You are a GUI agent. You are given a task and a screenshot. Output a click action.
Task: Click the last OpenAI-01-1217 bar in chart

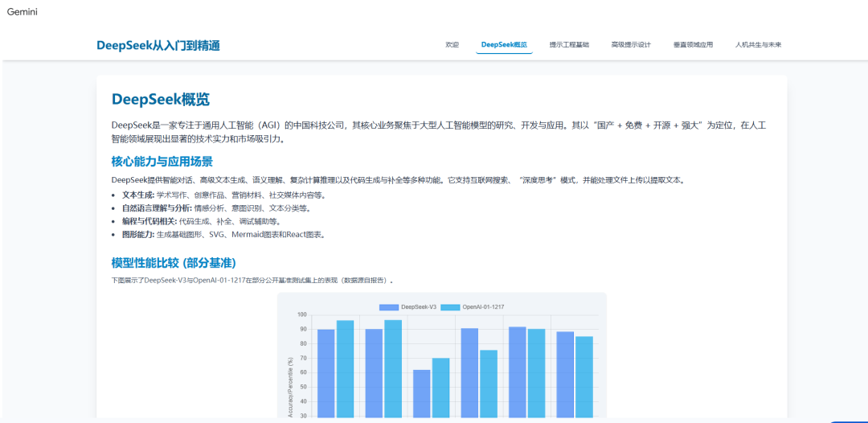[584, 376]
